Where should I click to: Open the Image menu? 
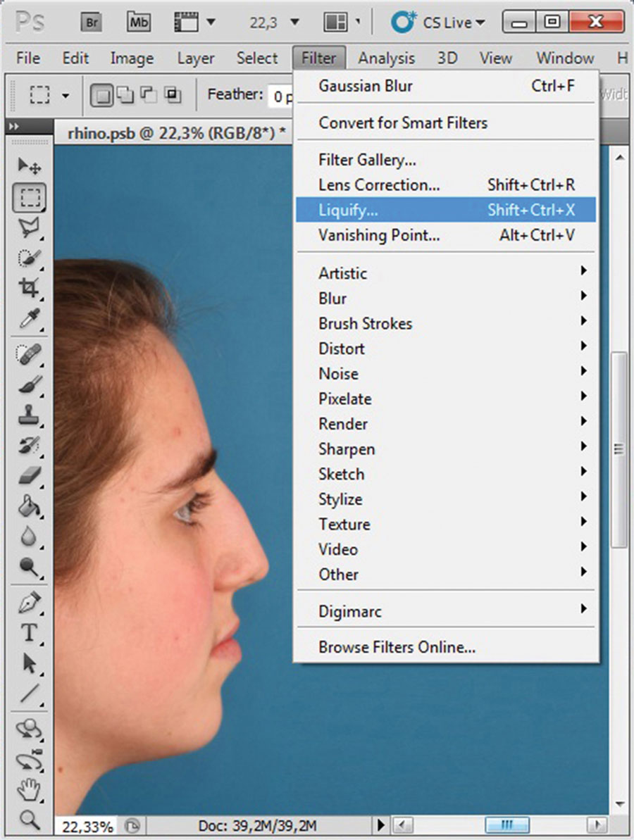click(x=132, y=58)
